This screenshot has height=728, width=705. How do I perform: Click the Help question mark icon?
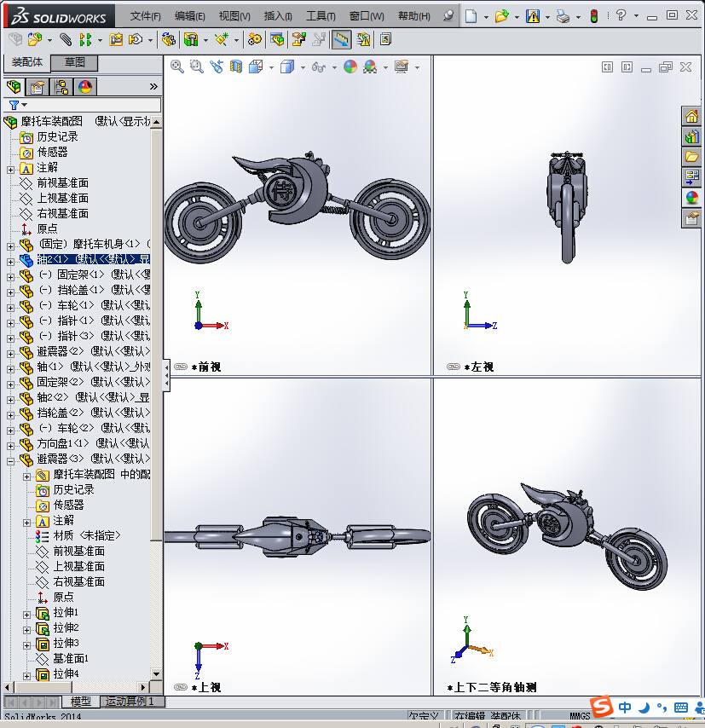pyautogui.click(x=621, y=16)
